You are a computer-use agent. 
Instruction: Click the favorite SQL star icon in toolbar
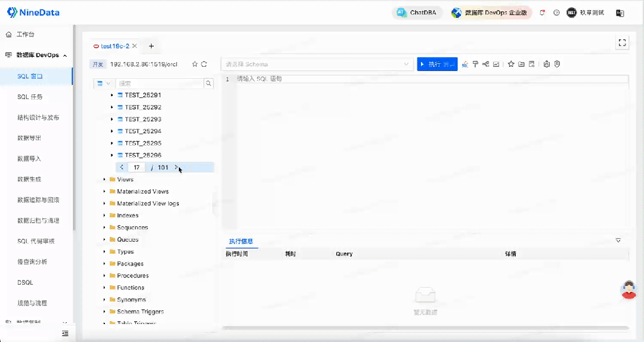(x=511, y=64)
